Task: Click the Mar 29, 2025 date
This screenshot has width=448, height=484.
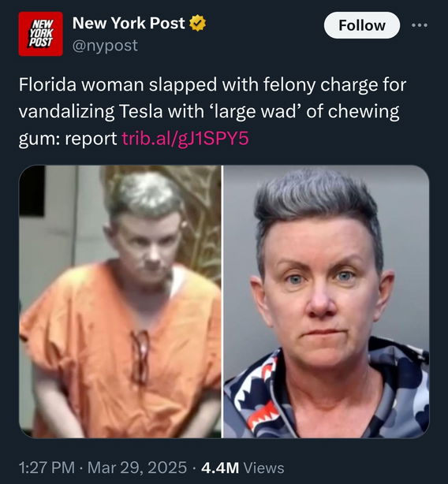Action: click(137, 467)
